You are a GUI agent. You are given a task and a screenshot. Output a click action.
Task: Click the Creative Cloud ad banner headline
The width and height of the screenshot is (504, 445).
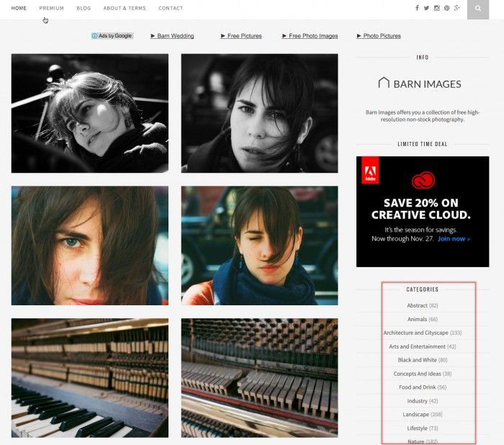point(421,209)
